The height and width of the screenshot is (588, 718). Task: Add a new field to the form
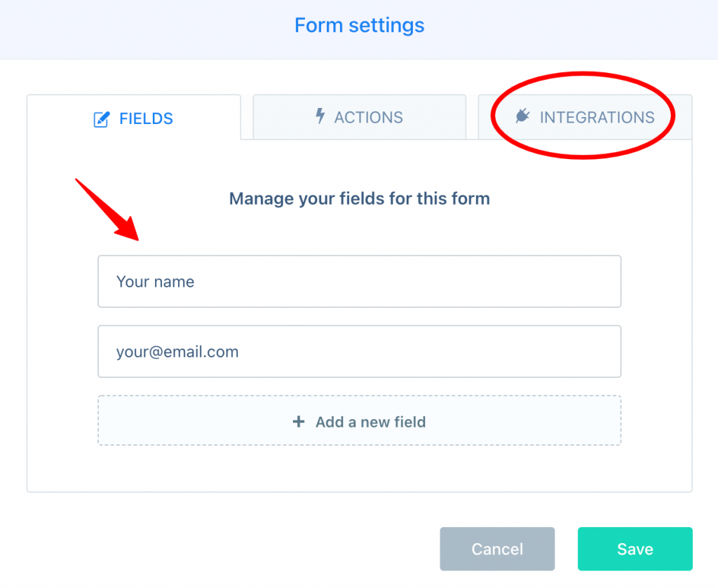[x=360, y=421]
